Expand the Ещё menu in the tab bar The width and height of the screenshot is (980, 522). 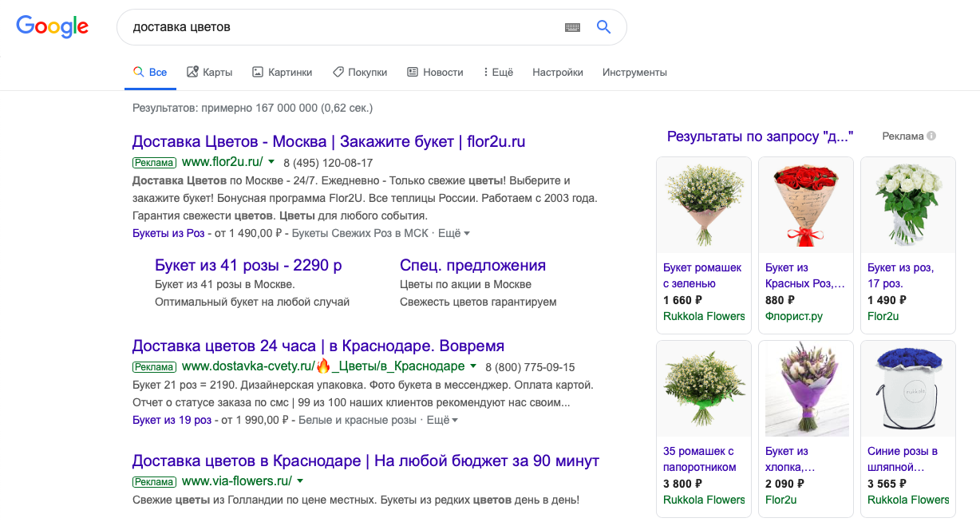click(x=498, y=73)
